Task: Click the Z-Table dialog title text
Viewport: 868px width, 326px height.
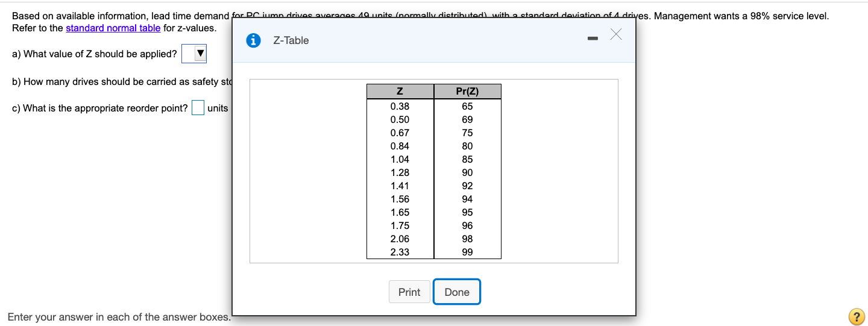Action: tap(291, 40)
